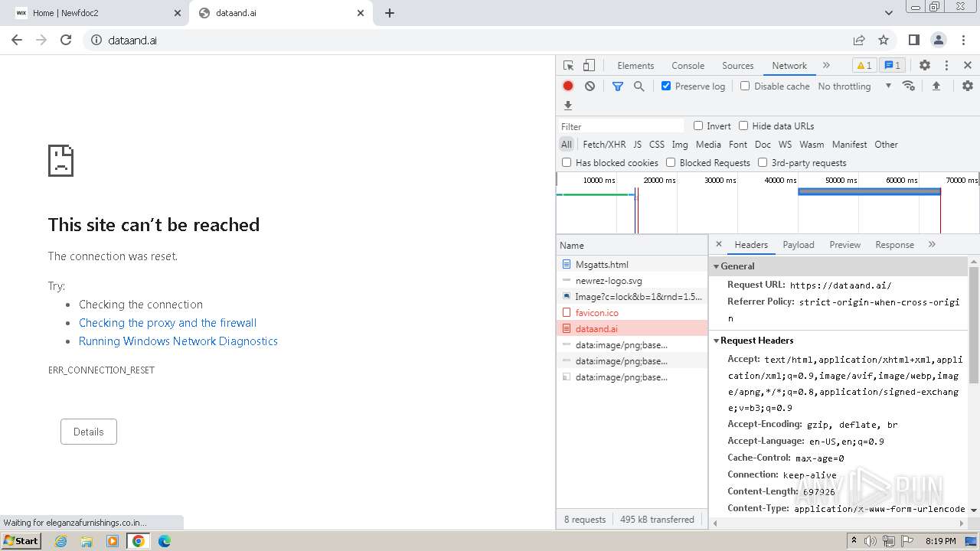Open Network panel settings gear
980x551 pixels.
click(x=968, y=86)
